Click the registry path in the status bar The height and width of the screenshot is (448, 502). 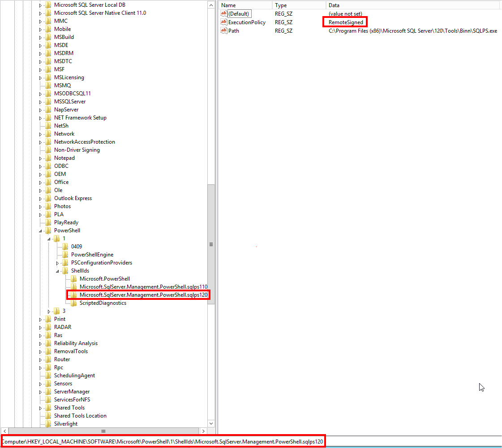click(x=163, y=442)
